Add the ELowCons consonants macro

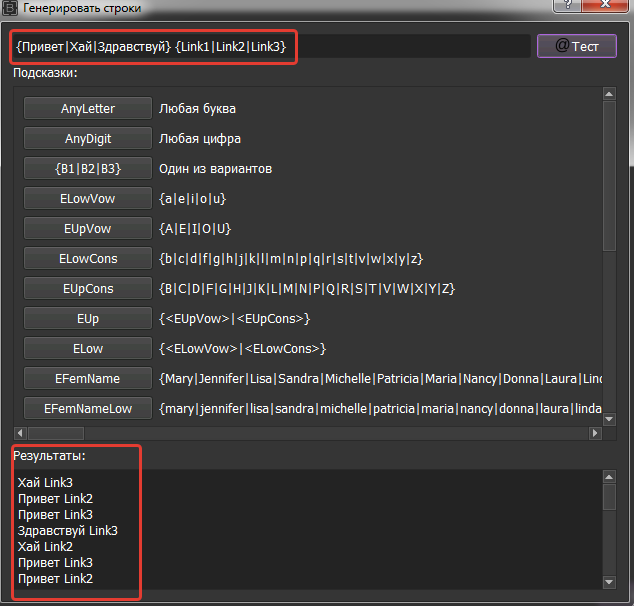pyautogui.click(x=88, y=258)
